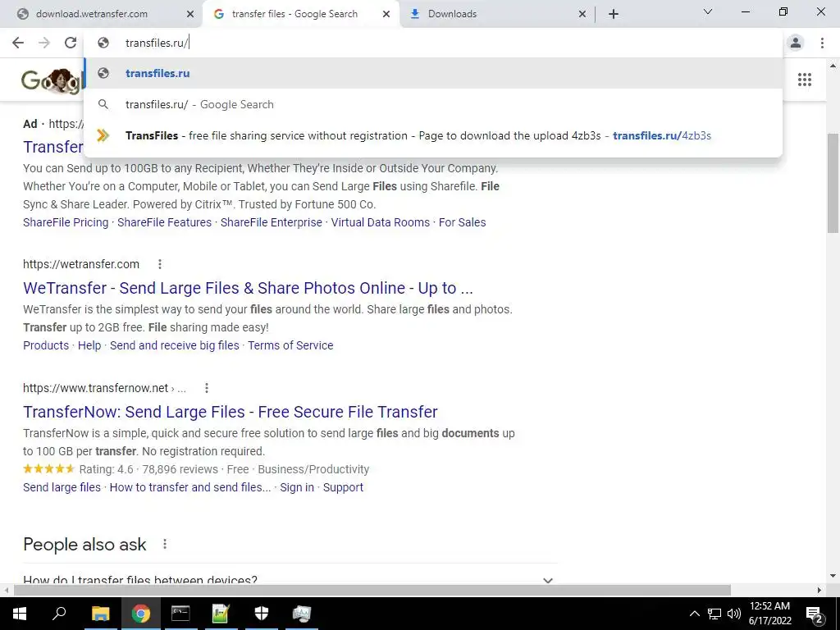Open the Chrome profile avatar icon
Viewport: 840px width, 630px height.
(796, 43)
